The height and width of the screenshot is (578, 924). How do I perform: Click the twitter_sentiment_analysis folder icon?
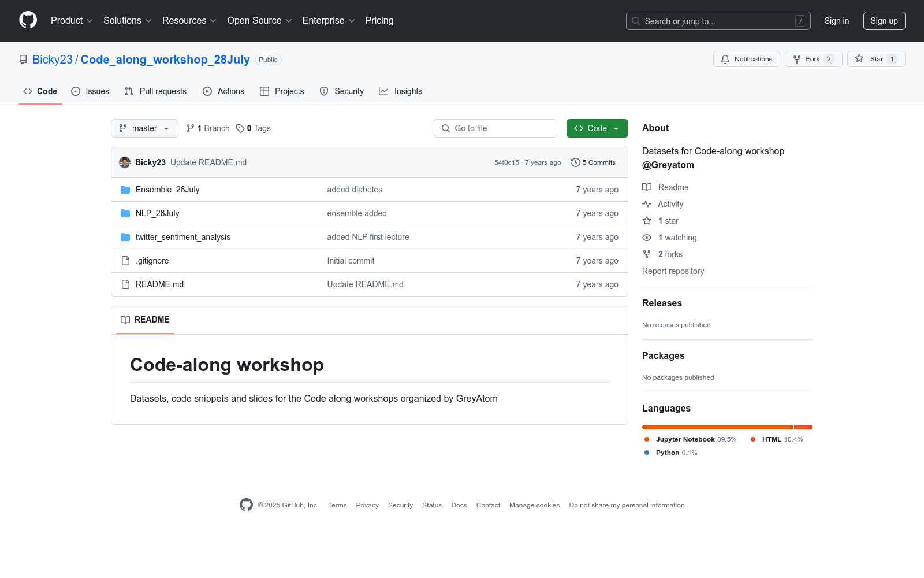click(125, 237)
